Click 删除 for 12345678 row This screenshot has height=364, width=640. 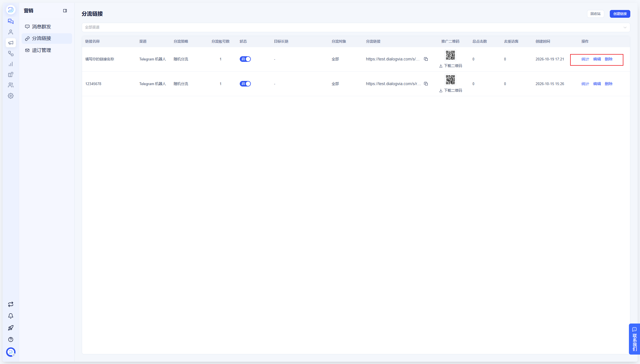[608, 84]
